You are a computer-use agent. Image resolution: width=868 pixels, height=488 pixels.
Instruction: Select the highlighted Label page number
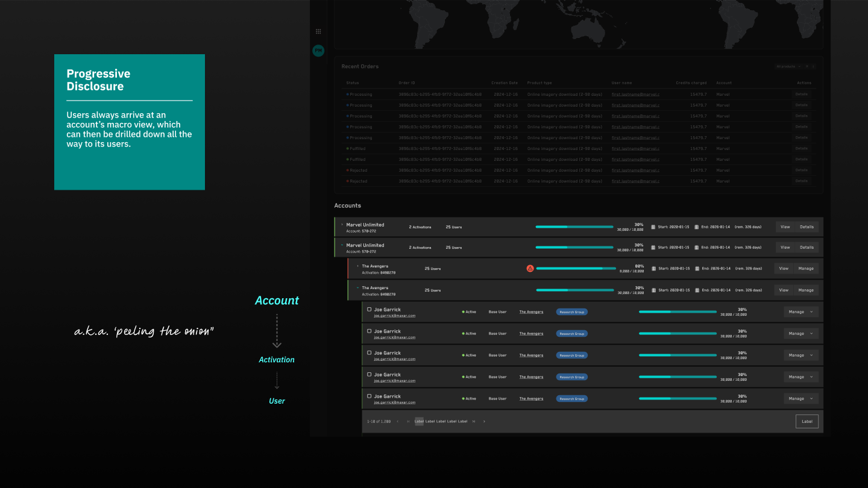click(x=419, y=422)
